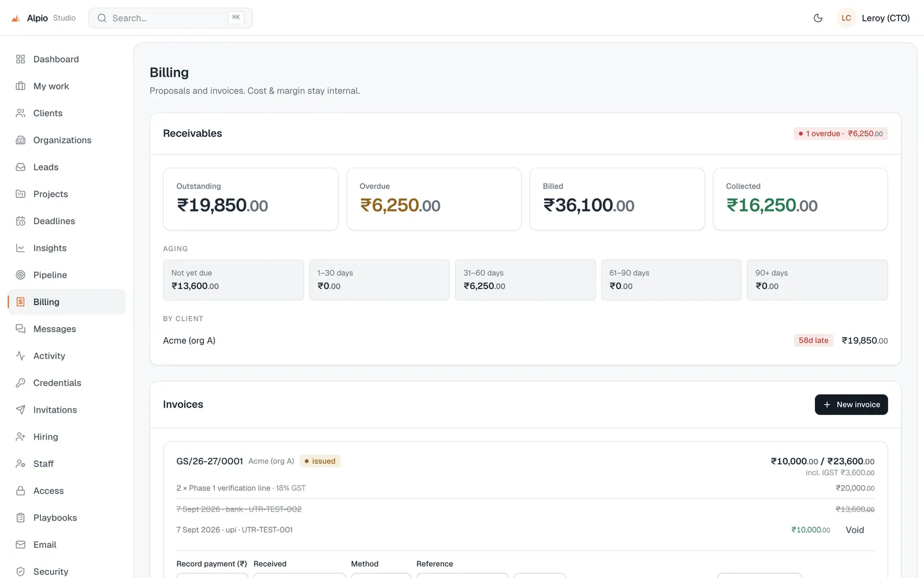Click the LC avatar badge
The image size is (924, 578).
point(846,18)
